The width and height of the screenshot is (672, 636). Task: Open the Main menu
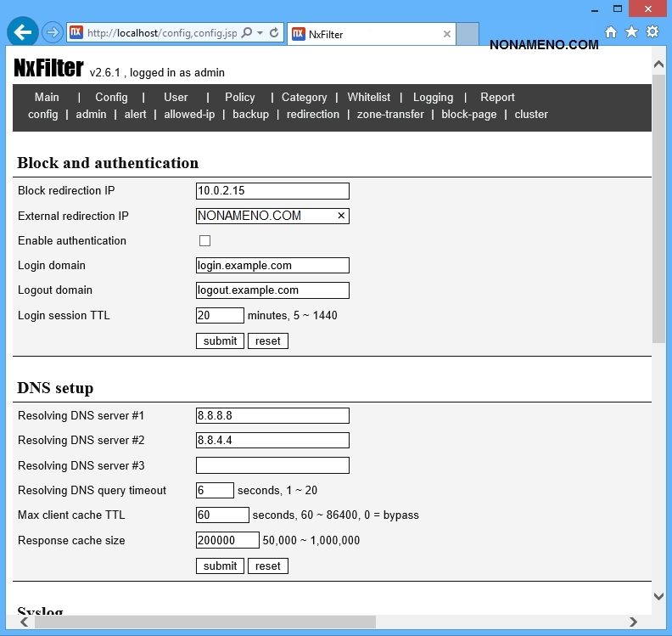47,98
